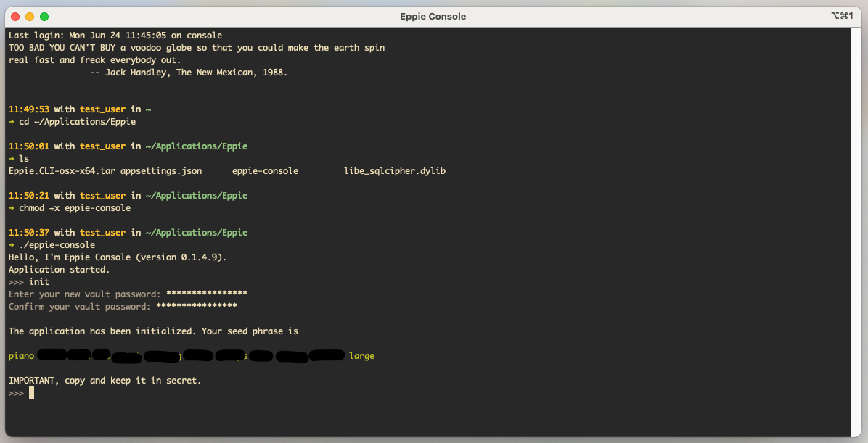Click the cd ~/Applications/Eppie command line
This screenshot has height=443, width=868.
[x=77, y=122]
